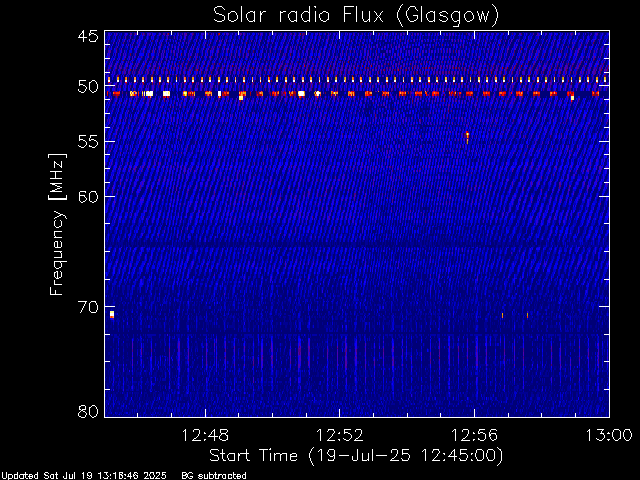Click the 'Updated Sat Jul 19 13:16:46 2025' text
Image resolution: width=640 pixels, height=480 pixels.
coord(83,476)
